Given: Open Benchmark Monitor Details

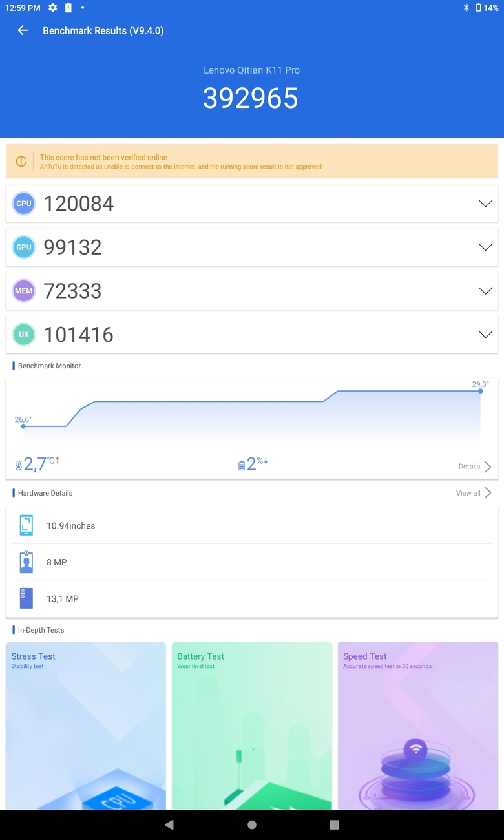Looking at the screenshot, I should pos(475,467).
